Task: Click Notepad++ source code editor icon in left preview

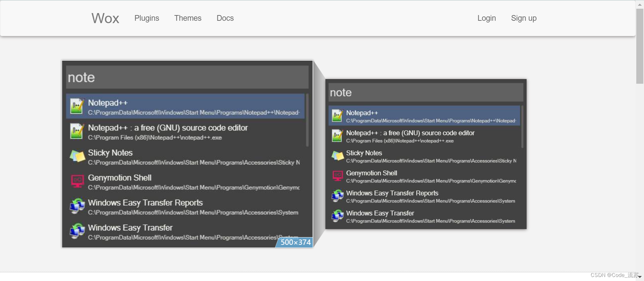Action: coord(77,131)
